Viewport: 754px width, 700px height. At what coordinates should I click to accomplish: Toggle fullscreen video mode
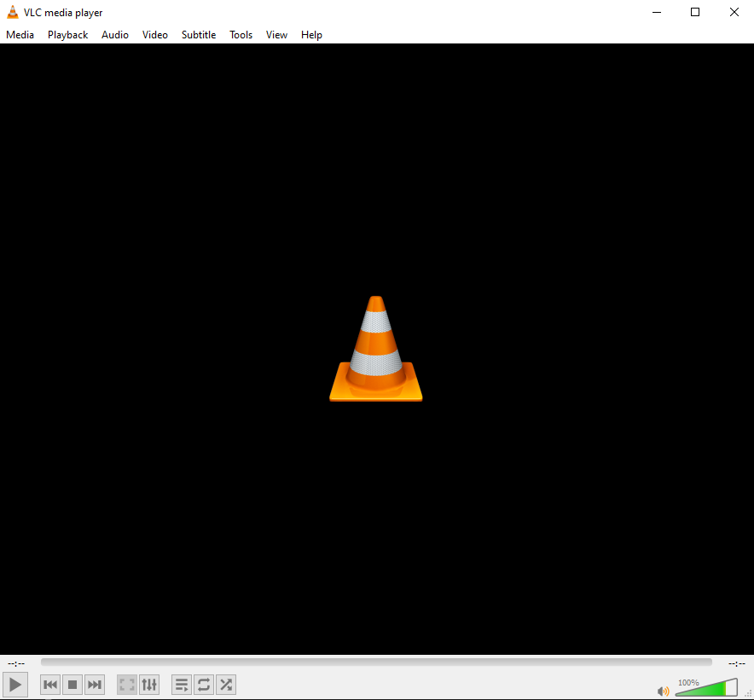tap(127, 684)
